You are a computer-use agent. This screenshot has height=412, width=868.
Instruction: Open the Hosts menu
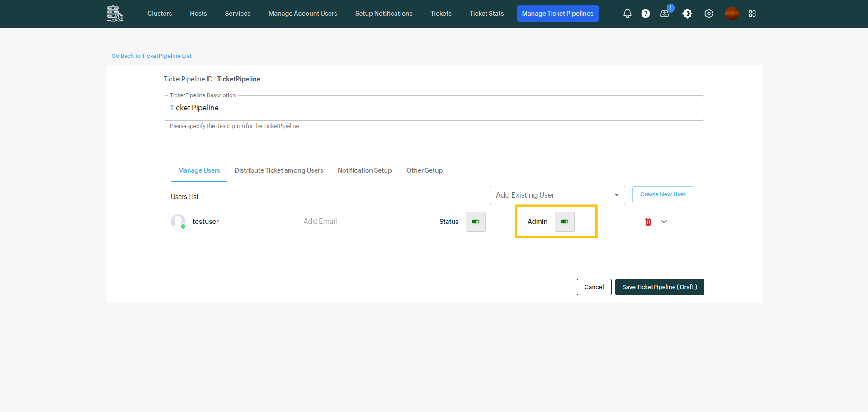(198, 14)
